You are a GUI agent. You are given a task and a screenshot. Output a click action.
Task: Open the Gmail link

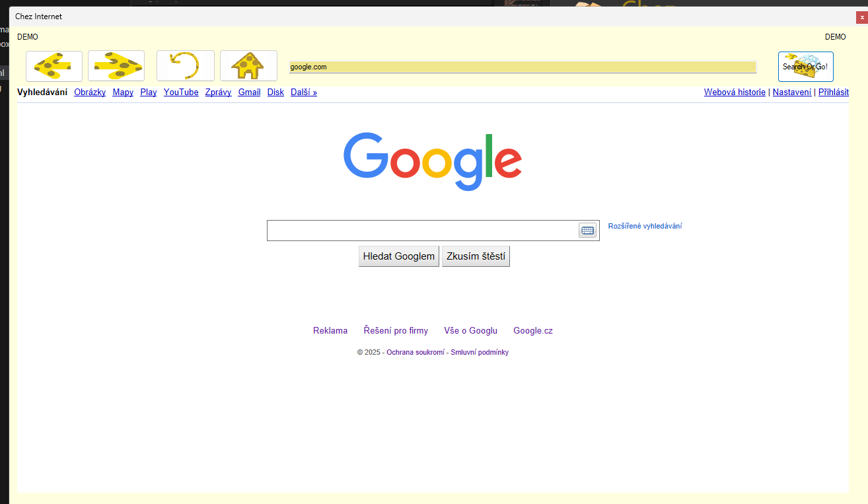(249, 92)
